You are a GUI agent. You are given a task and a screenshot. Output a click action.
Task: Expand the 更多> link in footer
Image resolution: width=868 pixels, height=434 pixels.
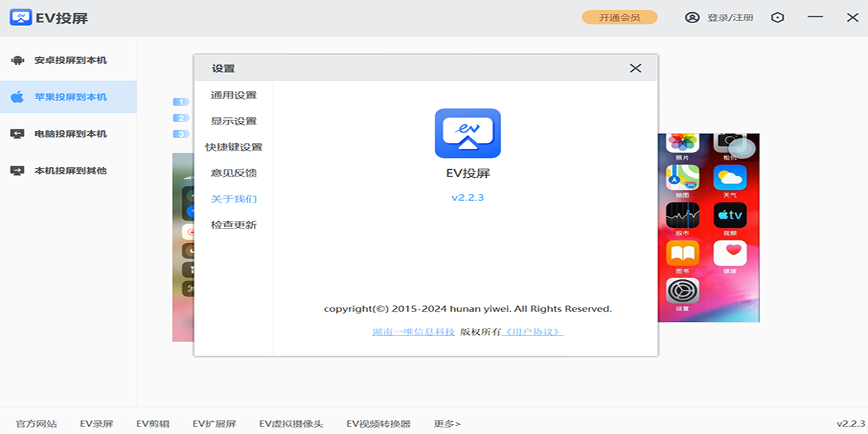[x=447, y=424]
